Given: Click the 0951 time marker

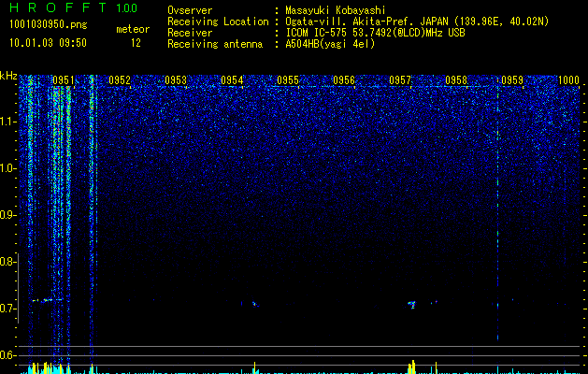Looking at the screenshot, I should tap(64, 80).
